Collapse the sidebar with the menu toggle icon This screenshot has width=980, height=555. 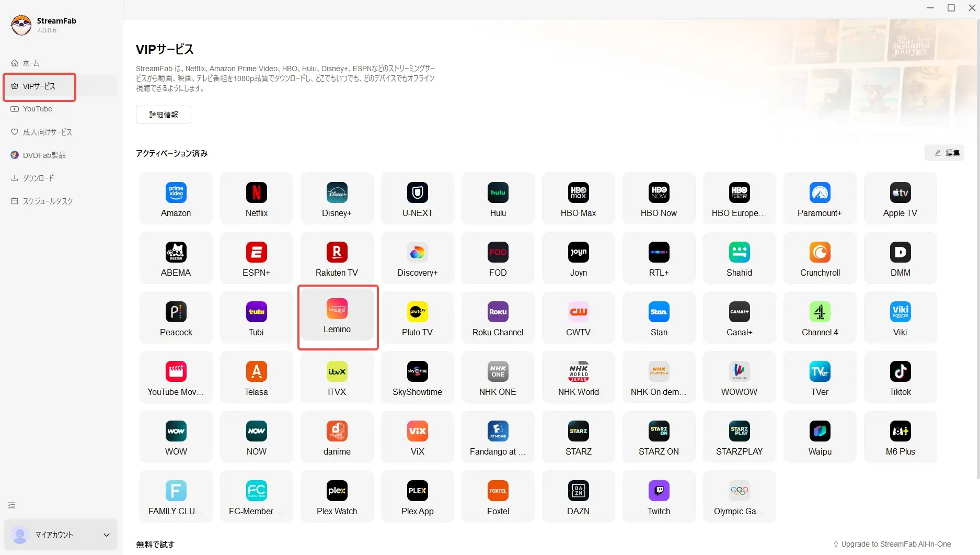click(x=11, y=505)
